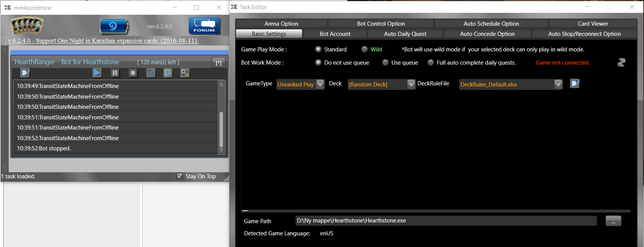The height and width of the screenshot is (247, 644).
Task: Click the Game Path text field
Action: coord(446,221)
